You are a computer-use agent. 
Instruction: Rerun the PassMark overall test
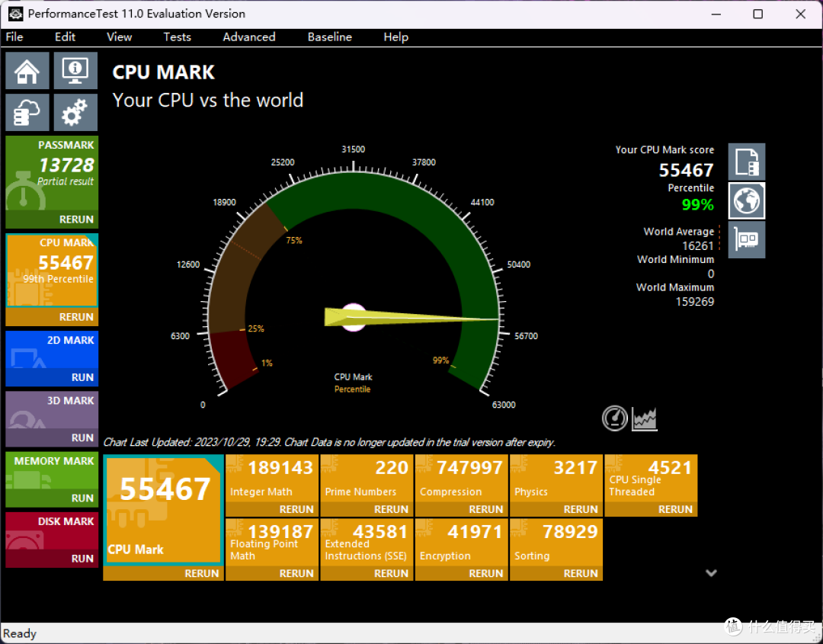click(52, 219)
